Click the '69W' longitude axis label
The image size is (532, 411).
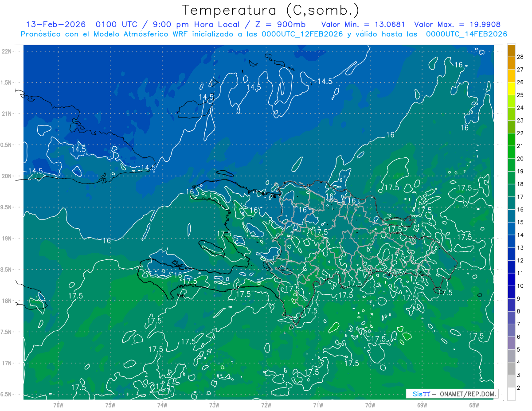(x=422, y=405)
